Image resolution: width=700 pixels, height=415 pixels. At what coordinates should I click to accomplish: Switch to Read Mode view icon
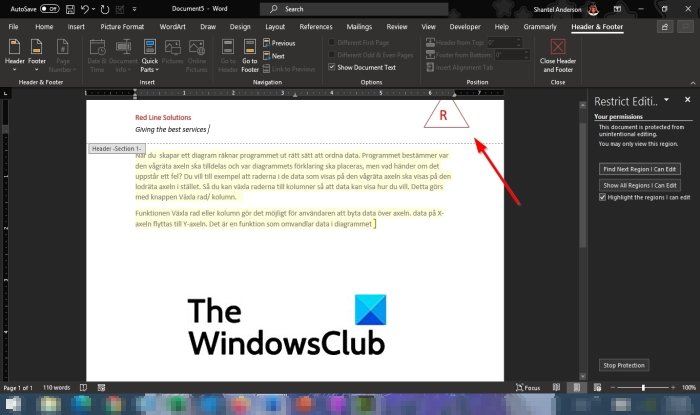click(556, 387)
